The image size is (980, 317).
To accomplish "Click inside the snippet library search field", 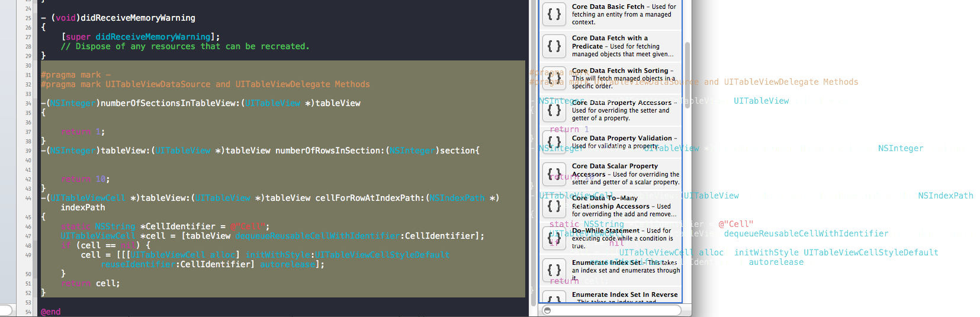I will [x=611, y=310].
